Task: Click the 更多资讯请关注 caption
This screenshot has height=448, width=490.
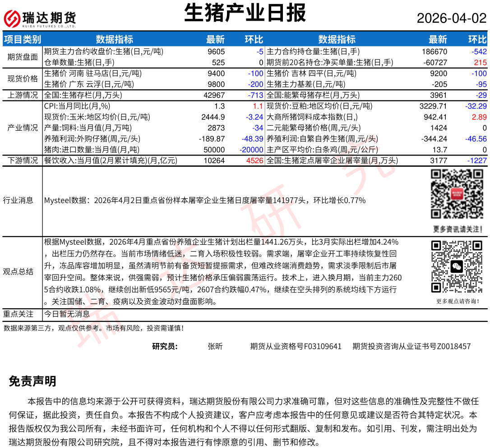Action: (x=457, y=228)
